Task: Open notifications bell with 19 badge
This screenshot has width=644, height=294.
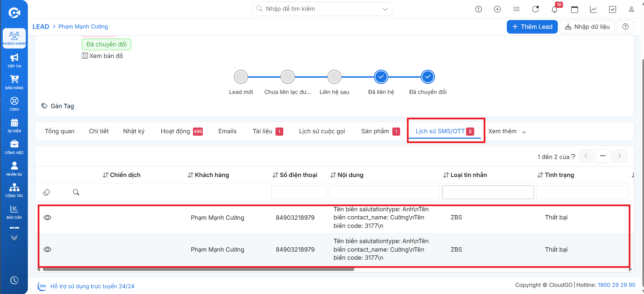Action: coord(555,9)
